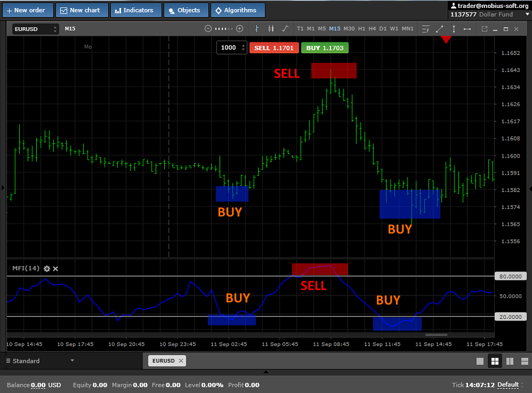The image size is (532, 393).
Task: Click the Equity 0.00 value
Action: pos(100,385)
